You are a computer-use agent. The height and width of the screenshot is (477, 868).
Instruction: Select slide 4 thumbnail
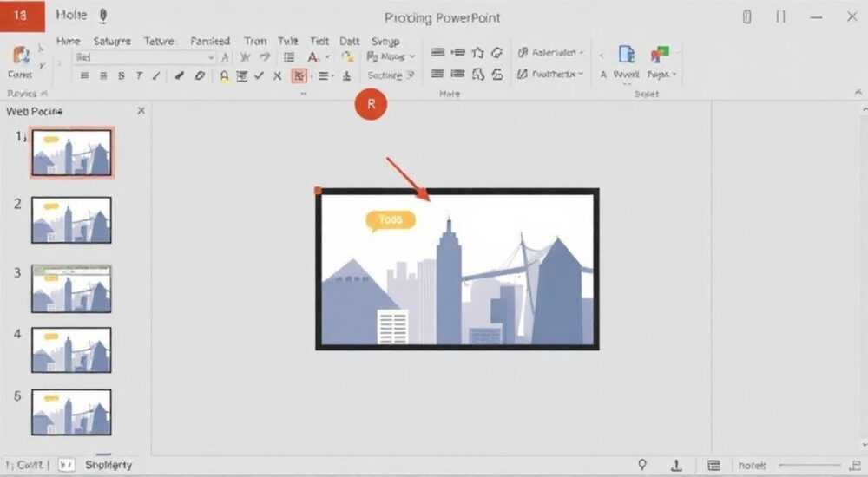click(x=71, y=350)
